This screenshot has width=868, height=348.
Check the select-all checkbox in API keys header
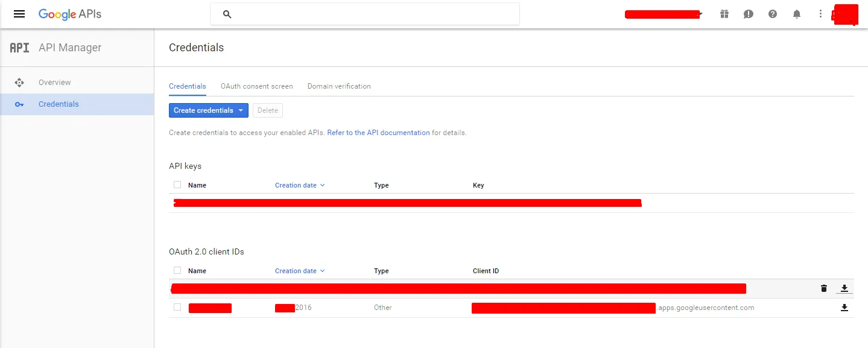coord(177,185)
